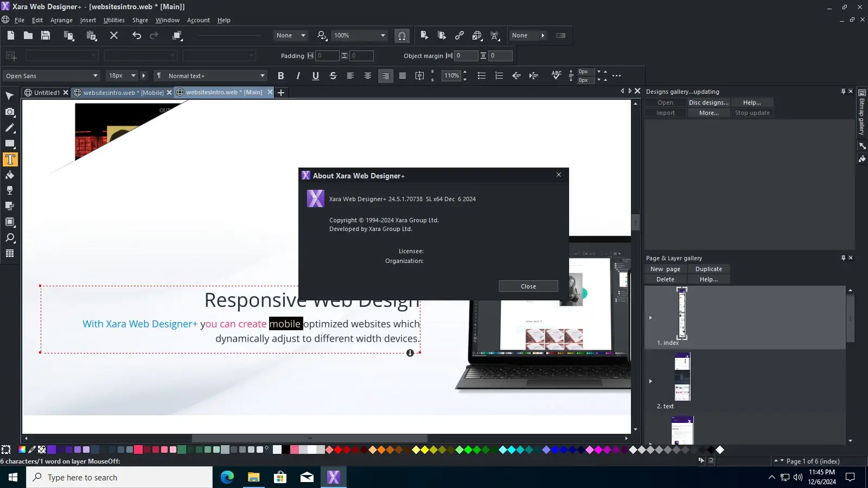Click the Undo arrow in the toolbar
The image size is (868, 488).
137,35
